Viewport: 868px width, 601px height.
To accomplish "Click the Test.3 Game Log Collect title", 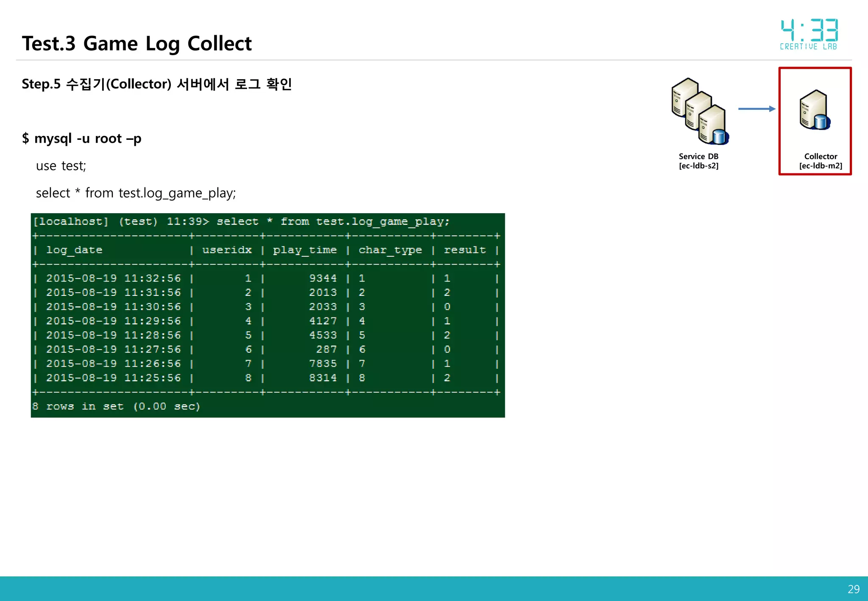I will [136, 44].
